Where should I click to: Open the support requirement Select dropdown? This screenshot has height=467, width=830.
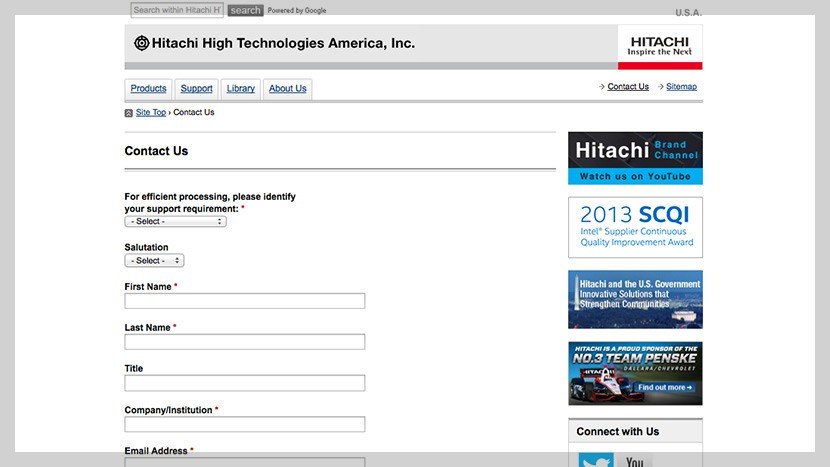coord(176,221)
